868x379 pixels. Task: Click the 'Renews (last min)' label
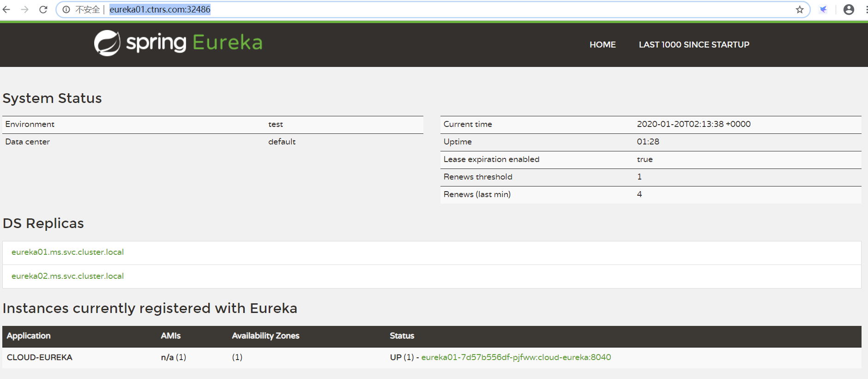click(x=477, y=194)
